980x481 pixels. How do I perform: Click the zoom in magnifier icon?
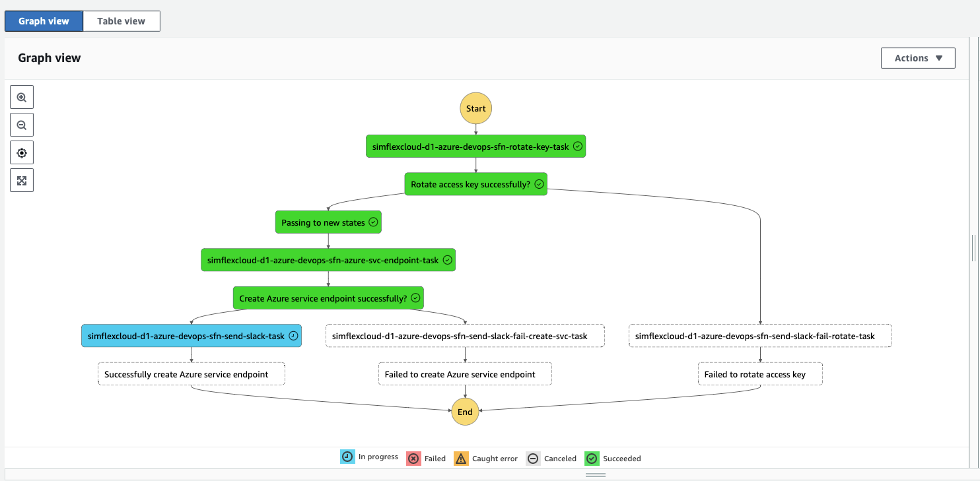22,97
